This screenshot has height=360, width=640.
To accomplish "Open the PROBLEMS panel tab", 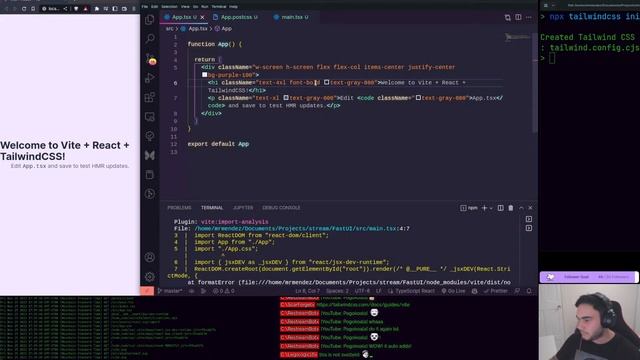I will 179,208.
